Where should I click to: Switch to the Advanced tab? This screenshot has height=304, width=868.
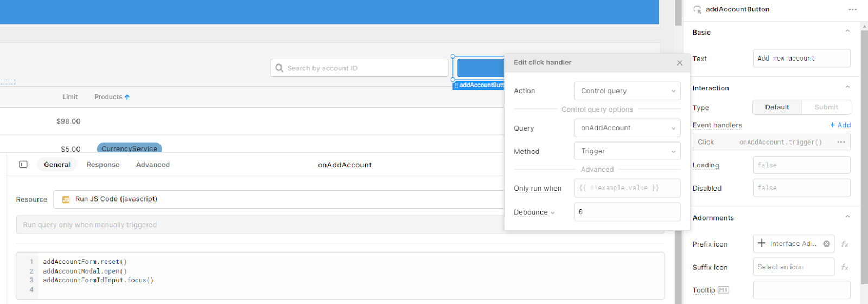pos(153,165)
